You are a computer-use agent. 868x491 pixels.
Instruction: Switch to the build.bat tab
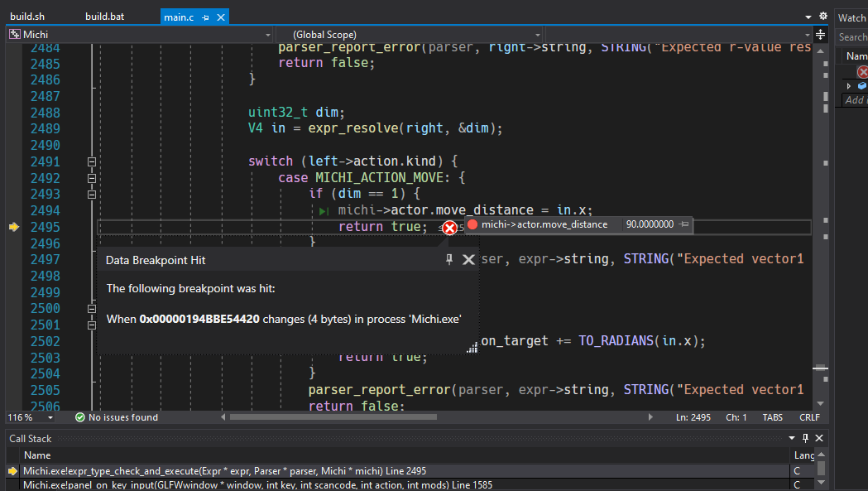point(104,17)
